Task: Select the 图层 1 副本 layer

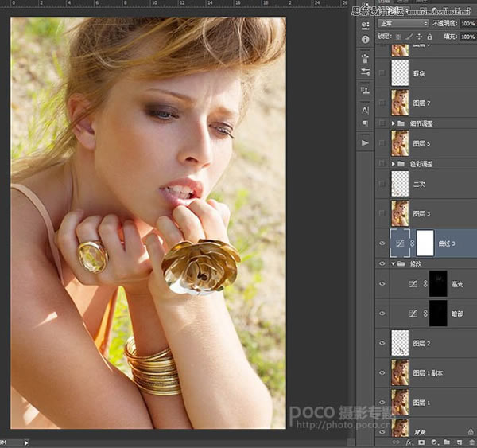Action: (426, 372)
